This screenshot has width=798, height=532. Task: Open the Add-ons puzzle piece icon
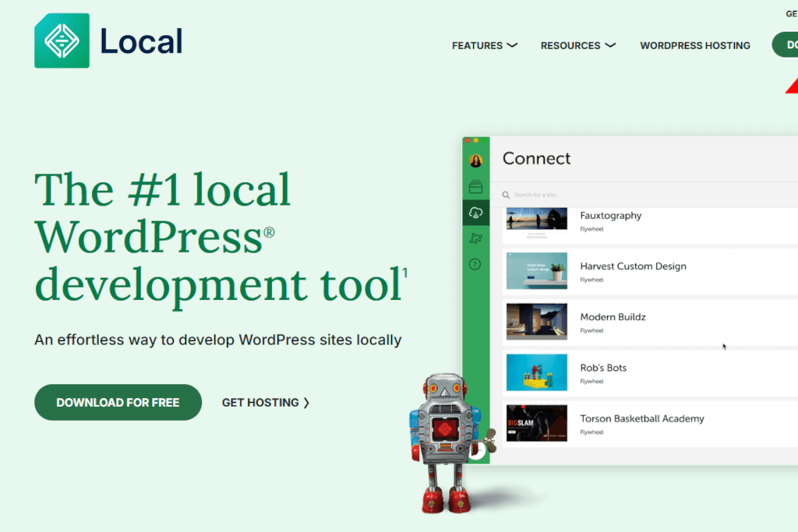475,238
